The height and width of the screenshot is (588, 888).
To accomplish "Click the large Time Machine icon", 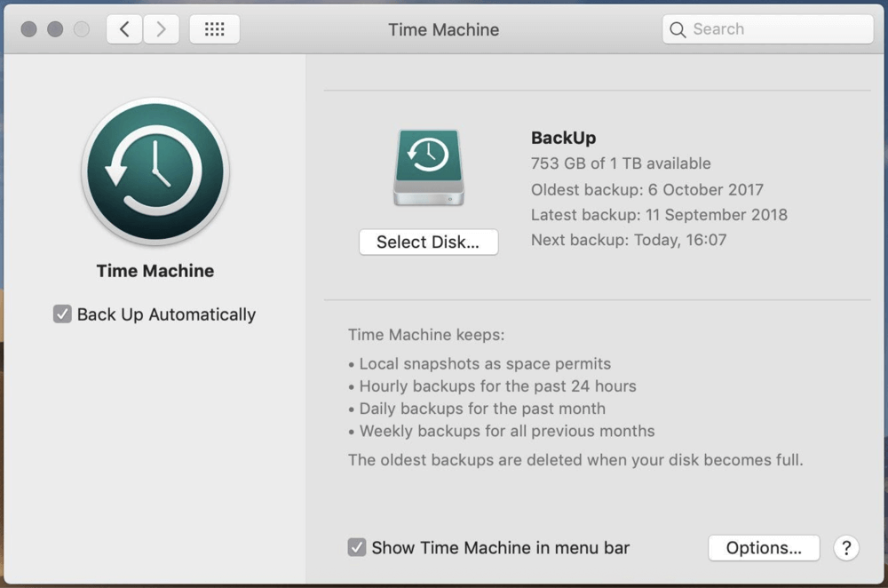I will click(155, 171).
